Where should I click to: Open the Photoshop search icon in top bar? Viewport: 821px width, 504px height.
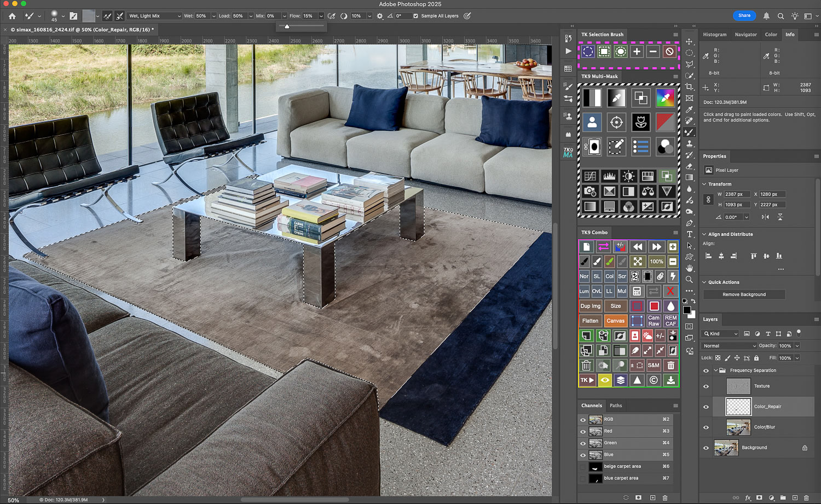point(780,16)
